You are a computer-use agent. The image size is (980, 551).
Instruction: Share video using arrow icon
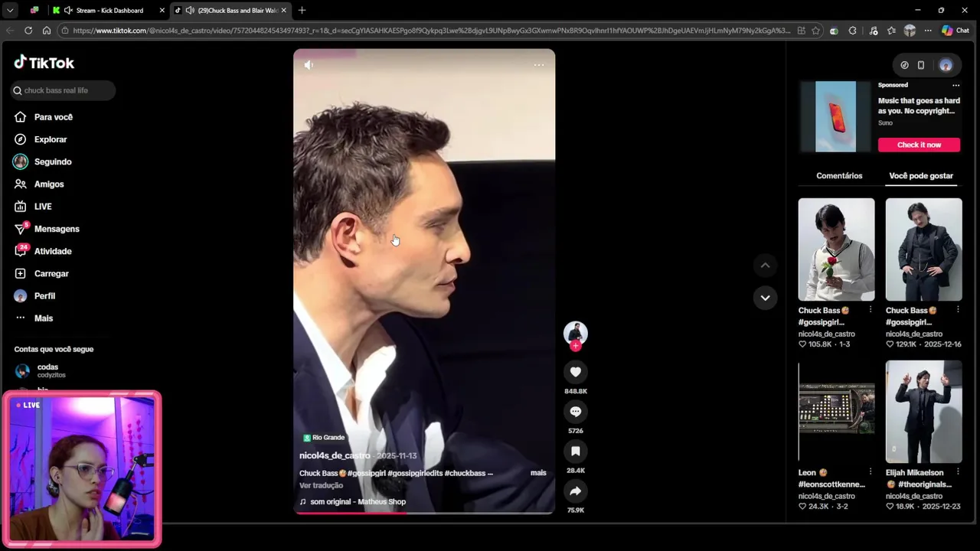[x=576, y=491]
